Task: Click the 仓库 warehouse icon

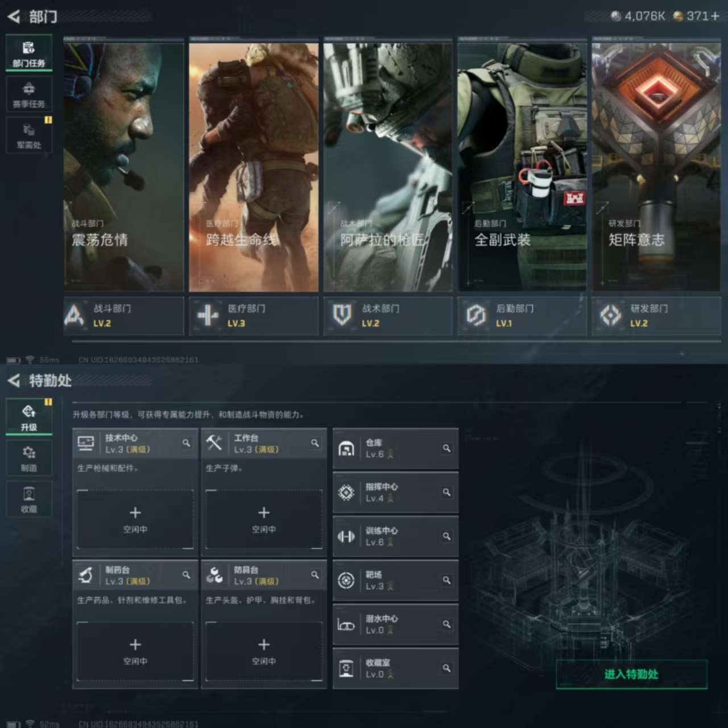Action: [x=346, y=449]
